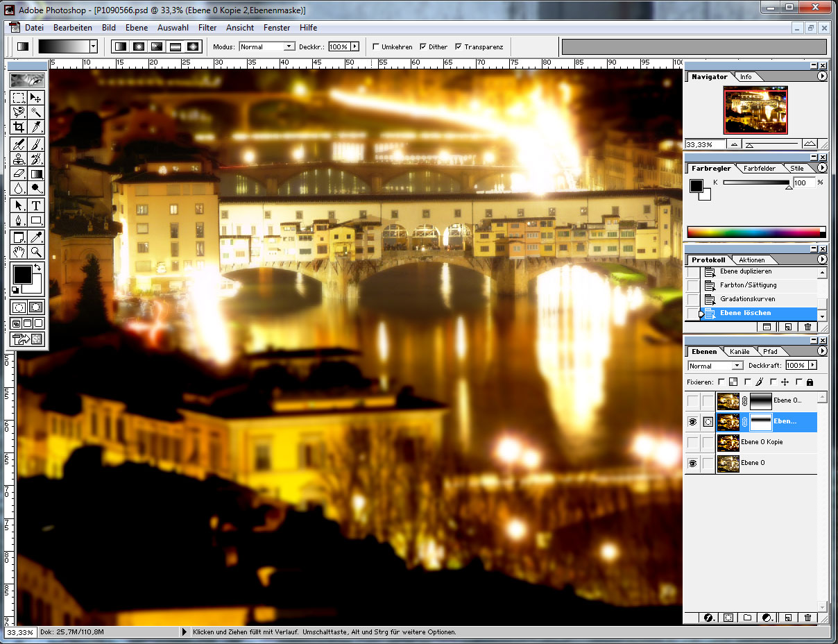Viewport: 838px width, 644px height.
Task: Select the Magic Wand tool
Action: tap(36, 112)
